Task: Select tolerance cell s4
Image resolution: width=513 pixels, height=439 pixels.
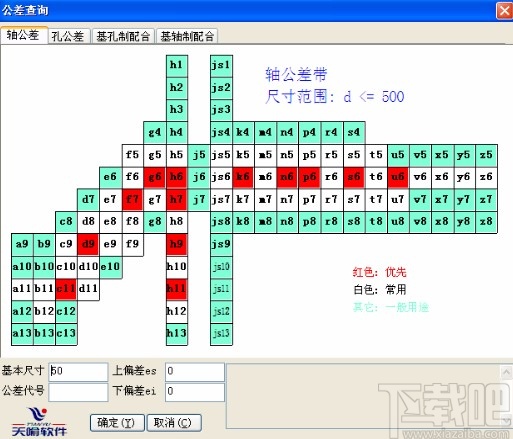Action: (x=354, y=133)
